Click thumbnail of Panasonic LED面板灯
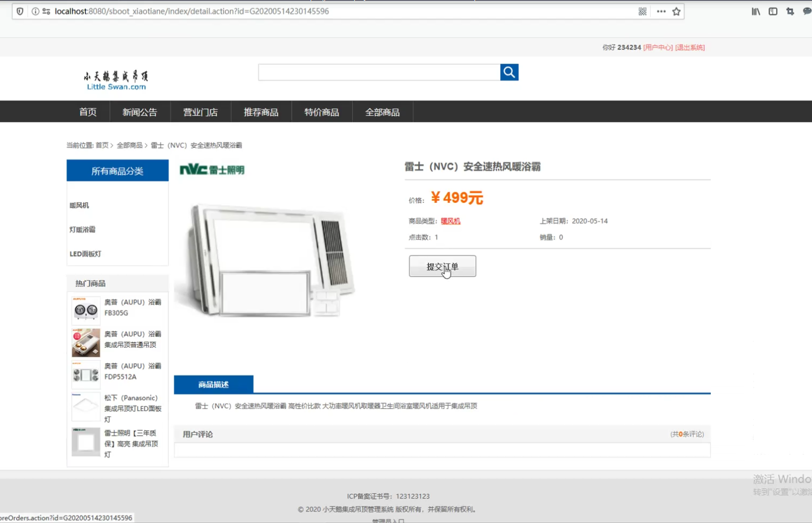The image size is (812, 523). point(86,407)
